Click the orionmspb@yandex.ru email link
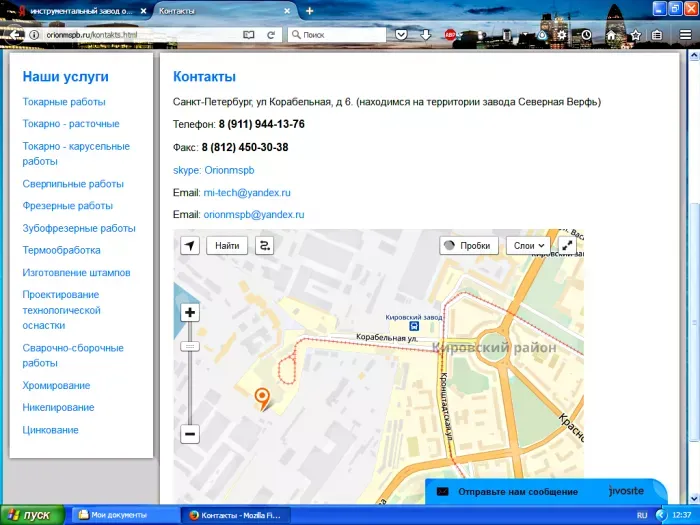The width and height of the screenshot is (700, 525). pyautogui.click(x=254, y=214)
